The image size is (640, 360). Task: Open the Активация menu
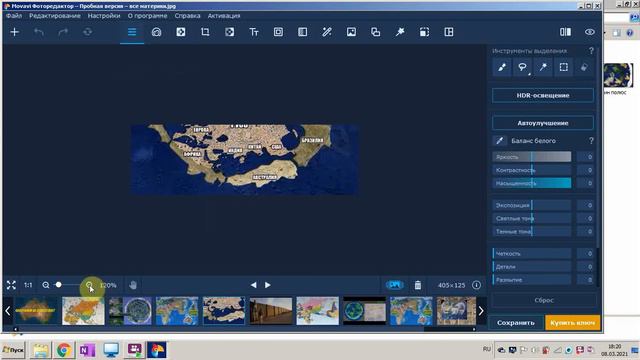pyautogui.click(x=224, y=16)
